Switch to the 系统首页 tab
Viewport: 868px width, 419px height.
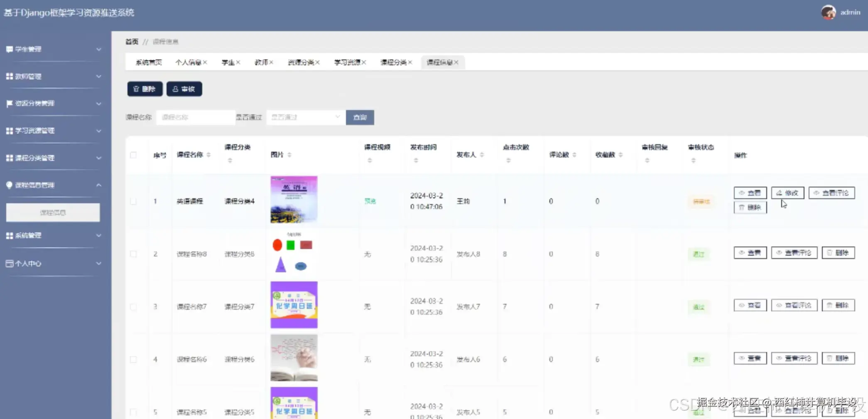148,62
